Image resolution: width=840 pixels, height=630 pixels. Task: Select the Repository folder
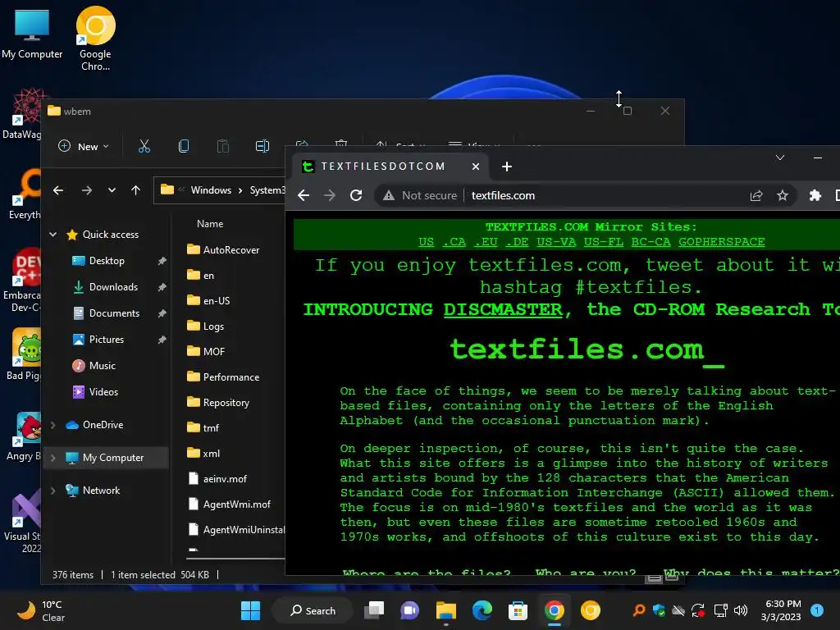(226, 402)
